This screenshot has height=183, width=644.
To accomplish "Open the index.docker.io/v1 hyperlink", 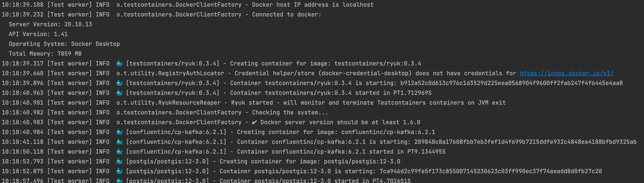I will 566,73.
